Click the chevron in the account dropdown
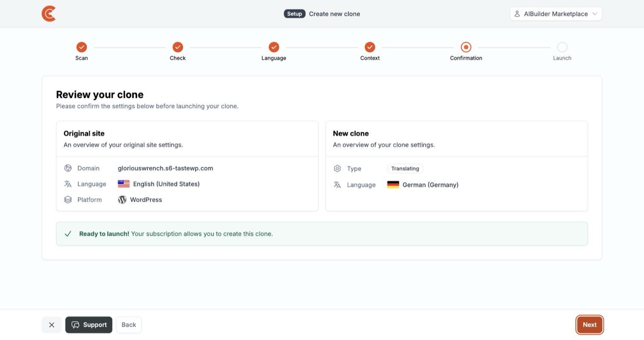Screen dimensions: 644x340 point(594,14)
